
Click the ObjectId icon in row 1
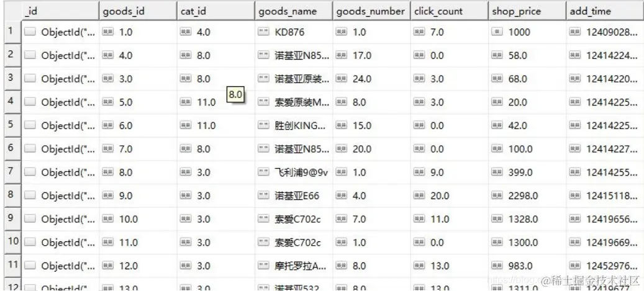click(30, 32)
